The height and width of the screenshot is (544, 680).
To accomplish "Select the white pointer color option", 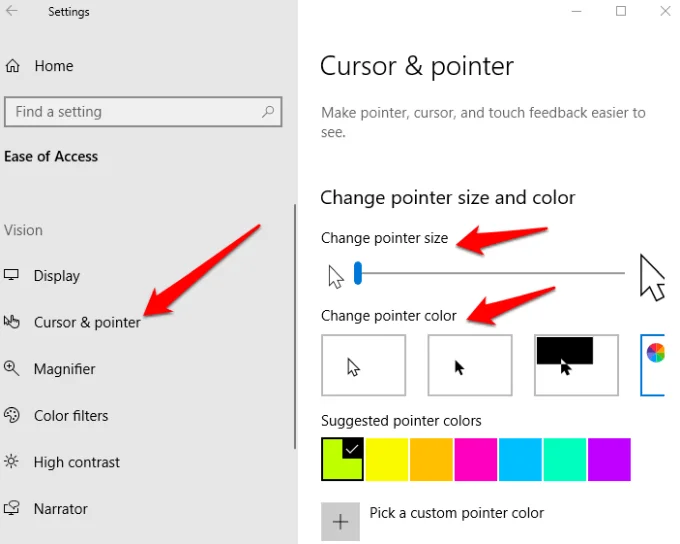I will [363, 365].
